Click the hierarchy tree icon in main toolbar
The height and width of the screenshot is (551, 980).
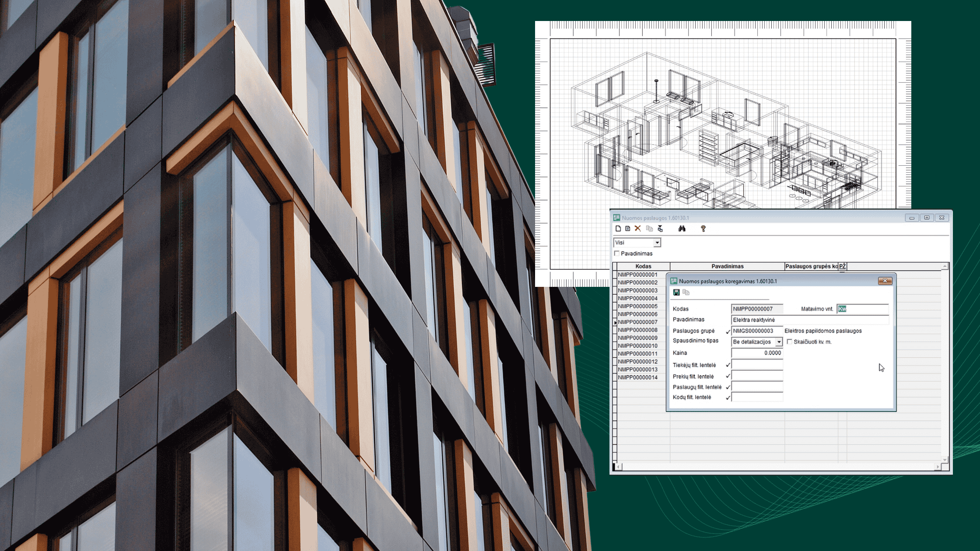click(660, 229)
